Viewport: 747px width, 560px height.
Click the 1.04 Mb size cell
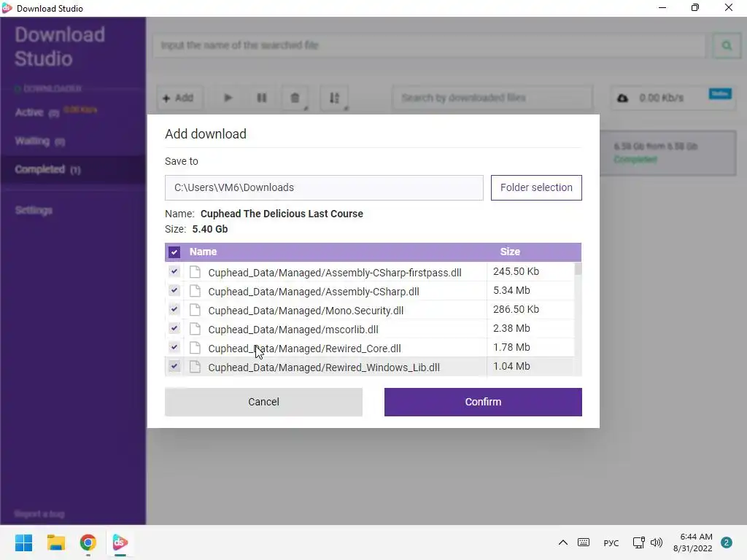point(511,367)
